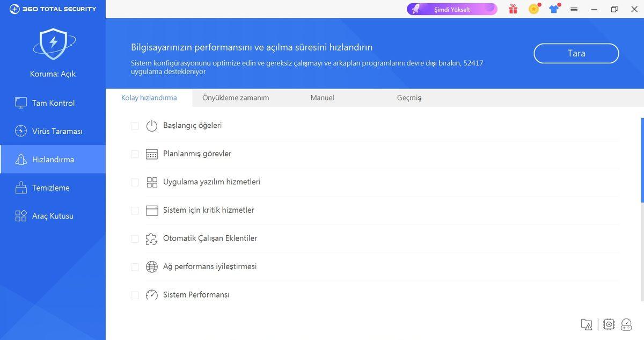Open the themes t-shirt icon
644x340 pixels.
[554, 9]
